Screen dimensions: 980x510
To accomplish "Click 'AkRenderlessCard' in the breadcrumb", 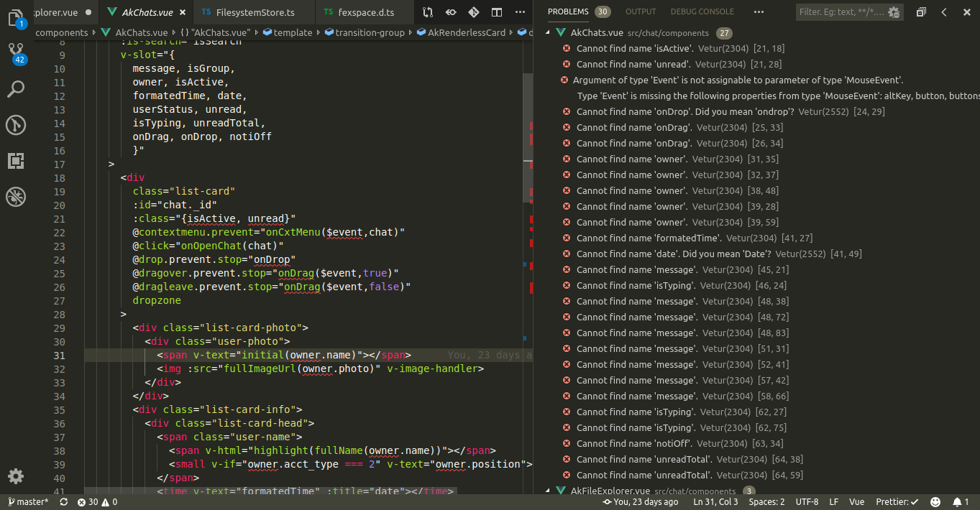I will (x=461, y=32).
